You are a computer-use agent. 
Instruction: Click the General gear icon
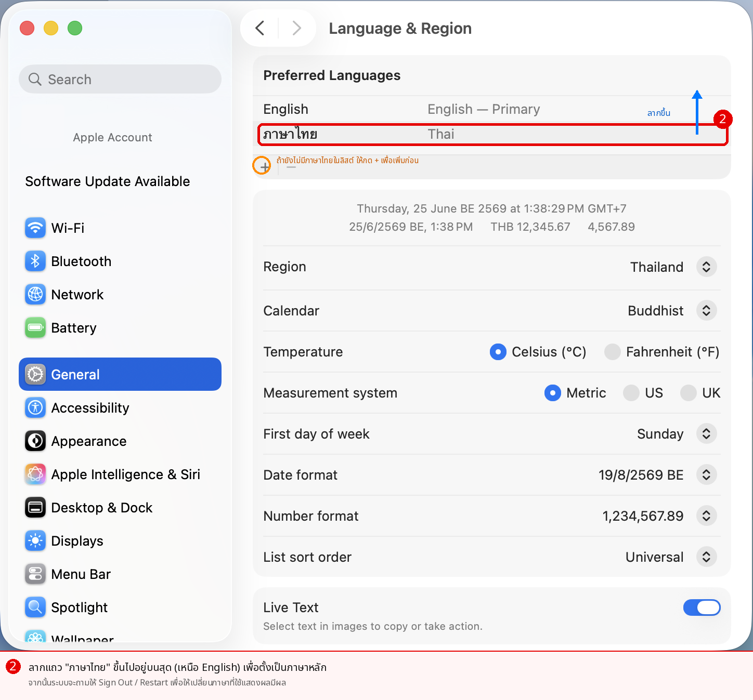coord(35,374)
